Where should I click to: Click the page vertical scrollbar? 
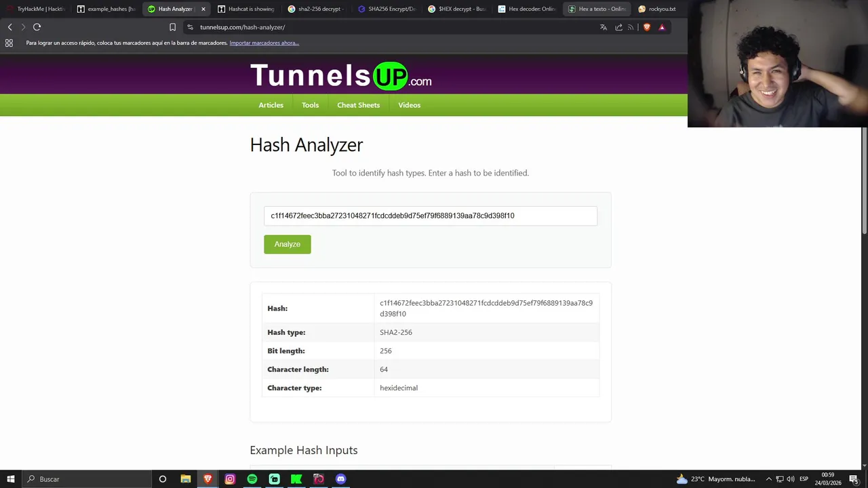(864, 181)
